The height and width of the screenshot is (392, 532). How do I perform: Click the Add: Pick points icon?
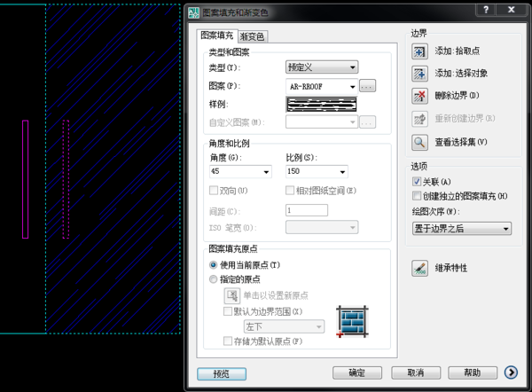(419, 51)
